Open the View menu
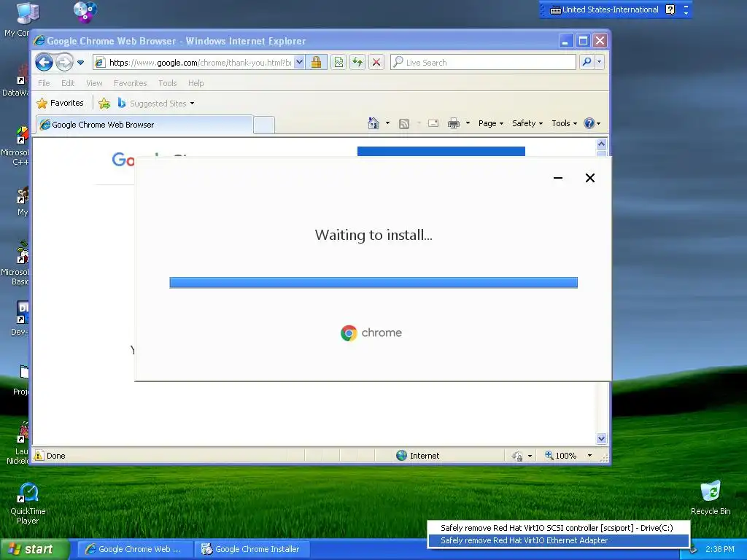Screen dimensions: 747x560 tap(94, 83)
